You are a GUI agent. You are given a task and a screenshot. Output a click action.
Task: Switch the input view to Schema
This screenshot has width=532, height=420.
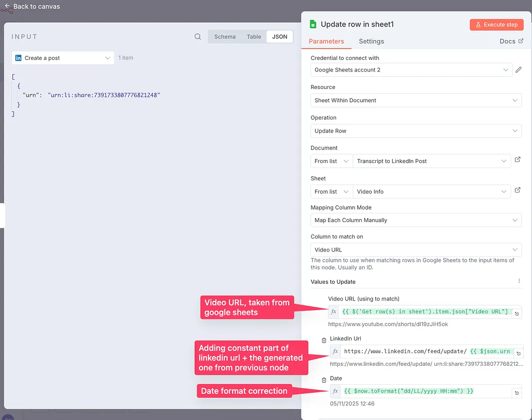225,37
